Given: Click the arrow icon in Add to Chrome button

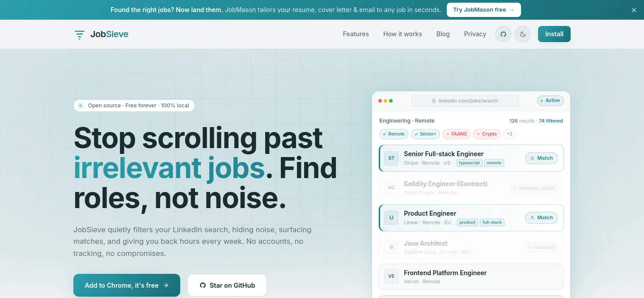Looking at the screenshot, I should point(166,285).
